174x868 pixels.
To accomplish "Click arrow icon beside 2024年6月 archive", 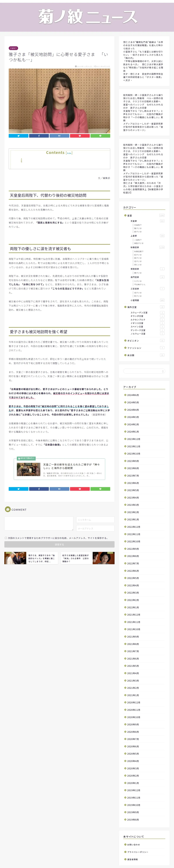I will click(x=125, y=395).
